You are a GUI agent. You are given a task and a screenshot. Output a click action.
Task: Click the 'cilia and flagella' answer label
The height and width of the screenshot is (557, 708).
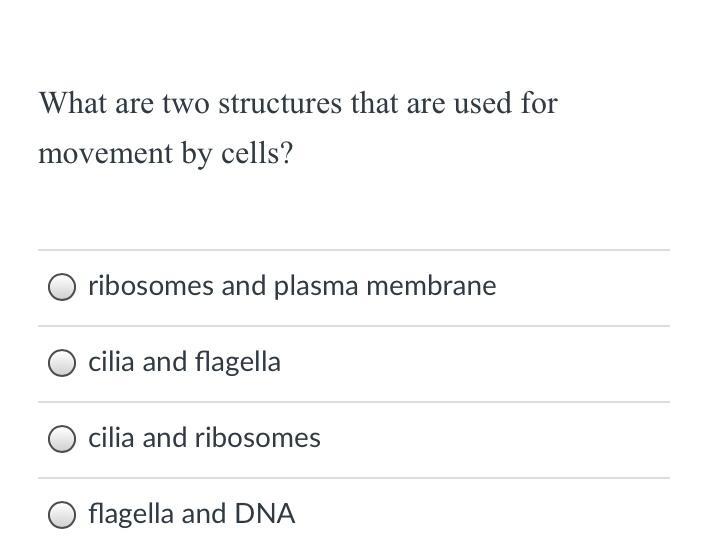[x=184, y=362]
